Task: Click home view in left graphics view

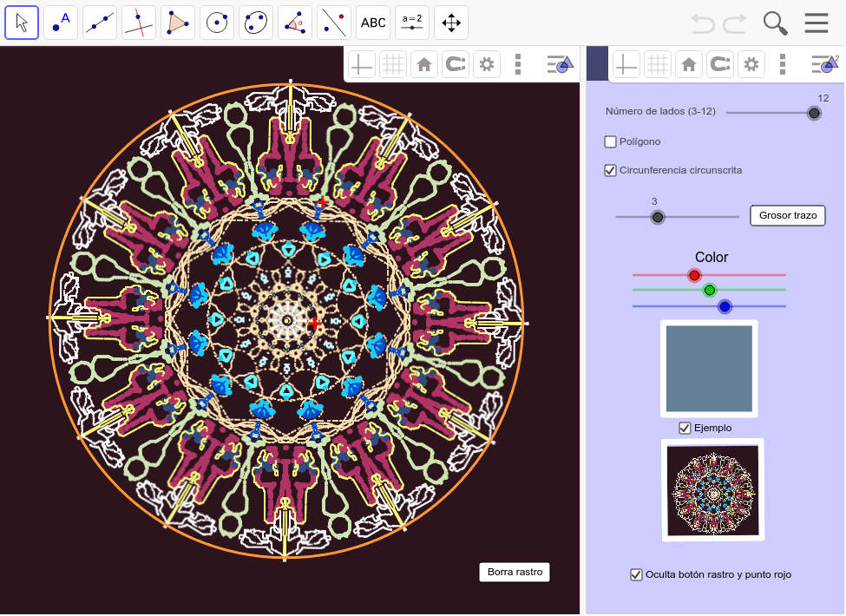Action: pos(424,65)
